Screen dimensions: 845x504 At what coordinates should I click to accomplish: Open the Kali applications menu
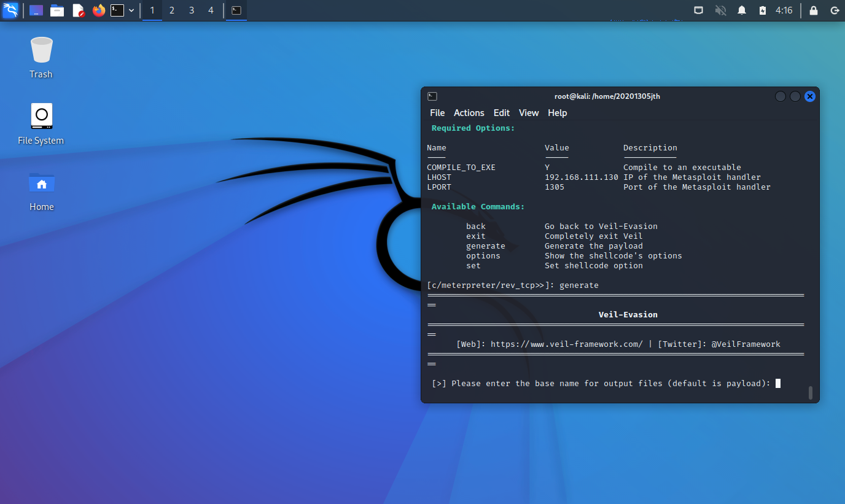point(10,10)
